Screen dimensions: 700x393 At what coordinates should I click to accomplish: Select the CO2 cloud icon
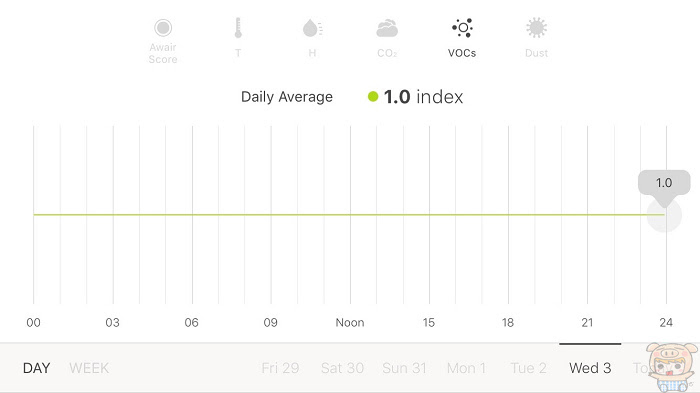387,28
